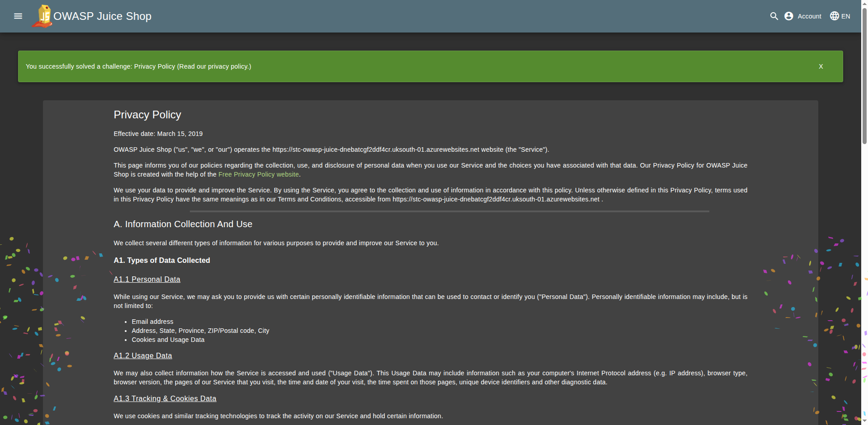Dismiss the challenge solved notification
The height and width of the screenshot is (425, 868).
[x=821, y=66]
